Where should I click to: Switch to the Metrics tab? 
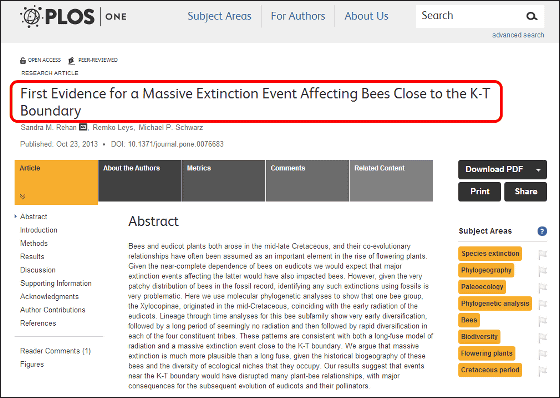(x=224, y=181)
